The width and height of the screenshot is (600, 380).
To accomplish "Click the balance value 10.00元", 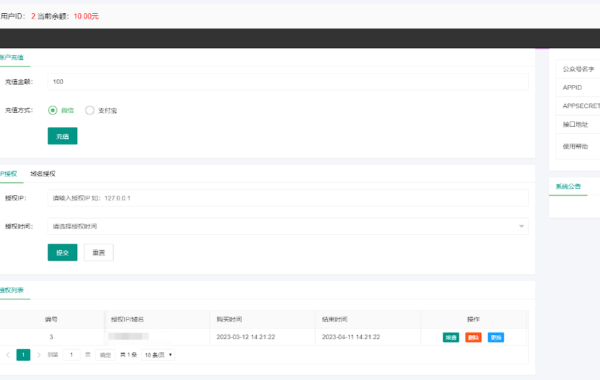I will click(86, 16).
